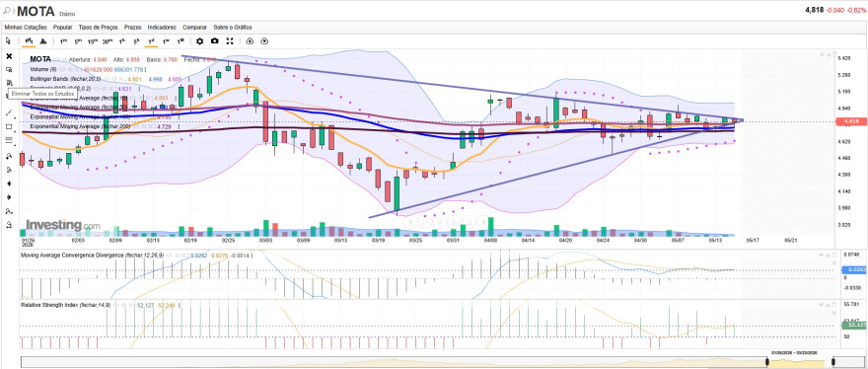Set timeframe to 5 hours
This screenshot has height=369, width=868.
point(136,41)
